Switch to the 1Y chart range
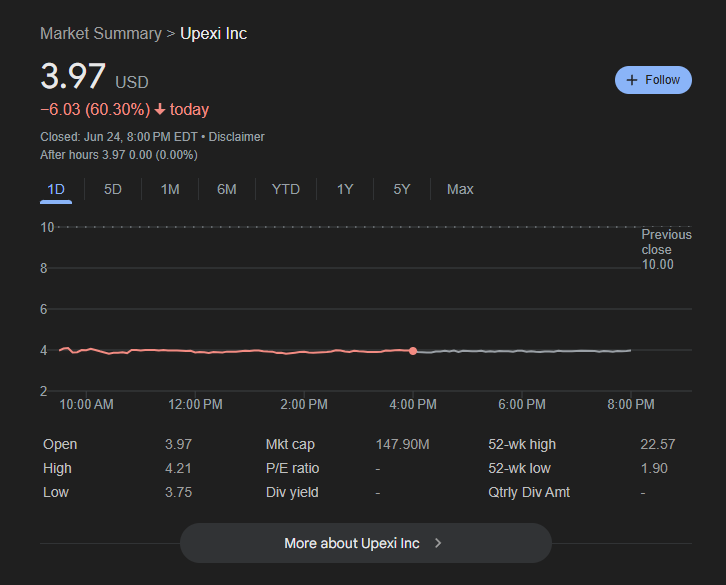Viewport: 726px width, 585px height. tap(345, 189)
